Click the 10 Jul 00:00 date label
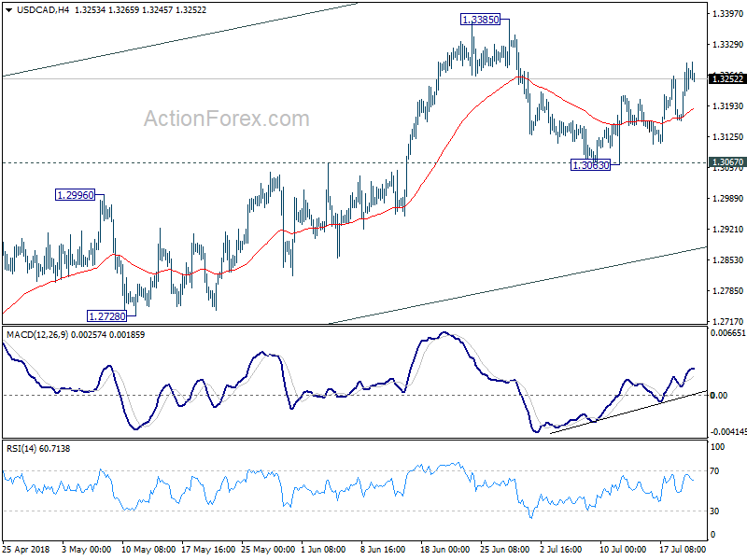This screenshot has width=747, height=560. click(x=623, y=550)
